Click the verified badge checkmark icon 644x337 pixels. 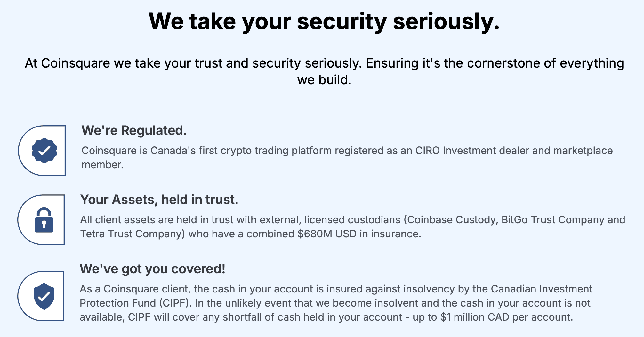(44, 151)
